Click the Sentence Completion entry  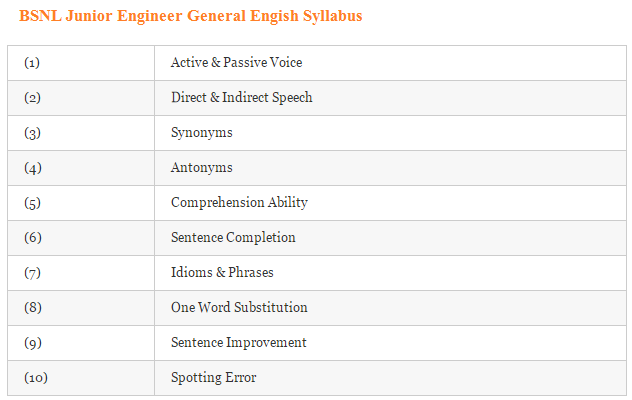pos(233,238)
